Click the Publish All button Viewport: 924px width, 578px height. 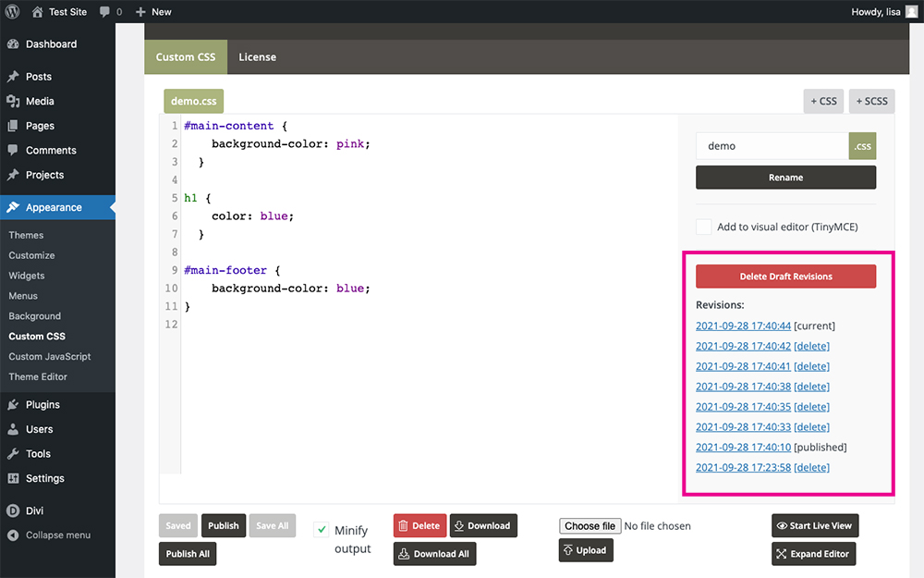click(x=188, y=554)
